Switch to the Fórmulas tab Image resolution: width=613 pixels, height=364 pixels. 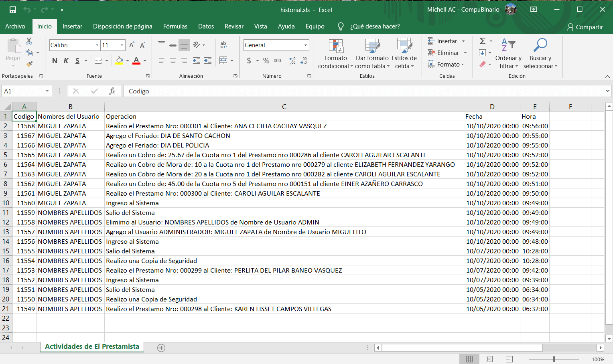point(175,26)
